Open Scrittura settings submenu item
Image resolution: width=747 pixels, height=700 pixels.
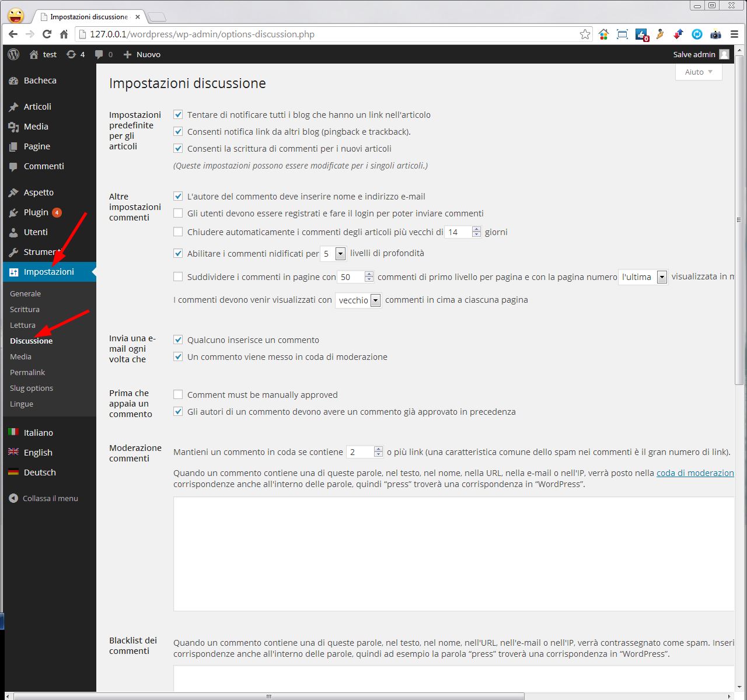pos(25,310)
